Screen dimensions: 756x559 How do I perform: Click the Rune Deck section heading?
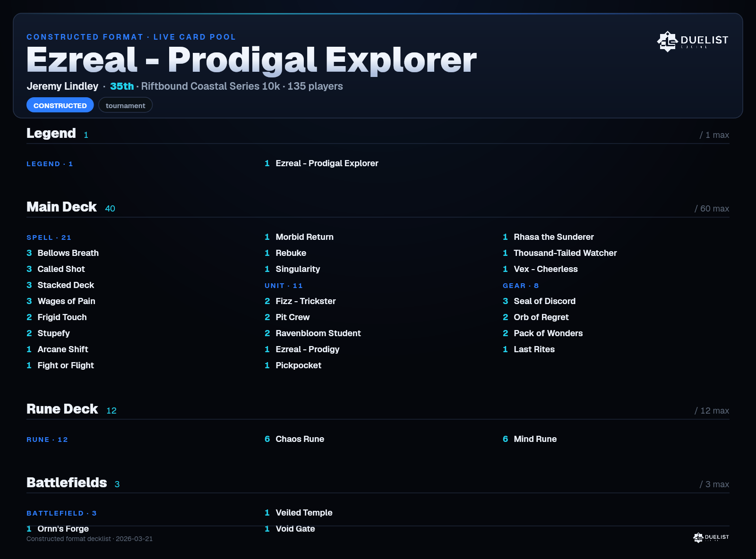(62, 409)
